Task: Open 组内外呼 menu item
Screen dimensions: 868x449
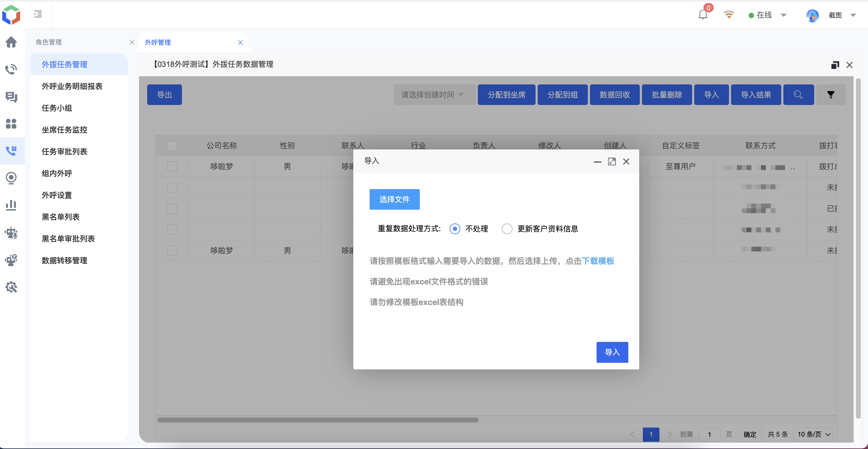Action: pos(79,173)
